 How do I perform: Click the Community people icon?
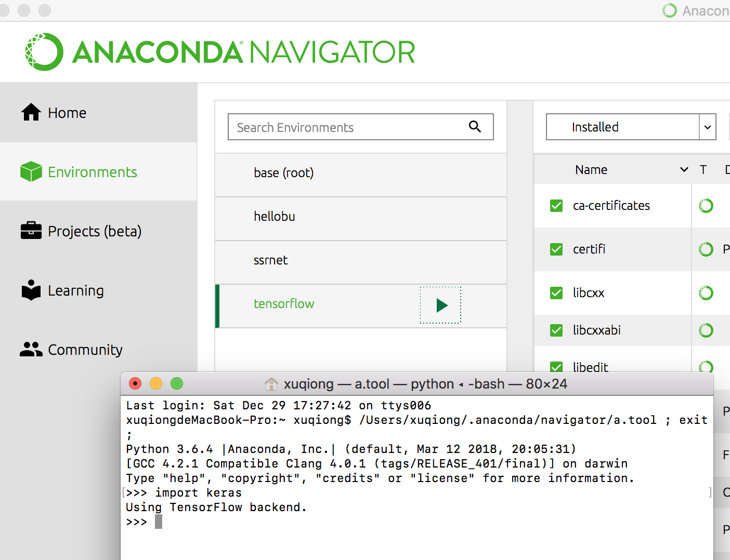tap(31, 349)
